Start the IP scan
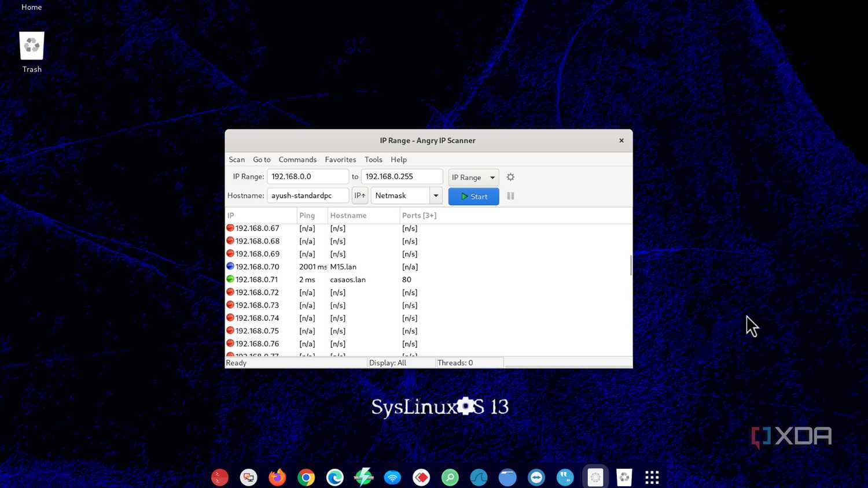 (x=473, y=196)
